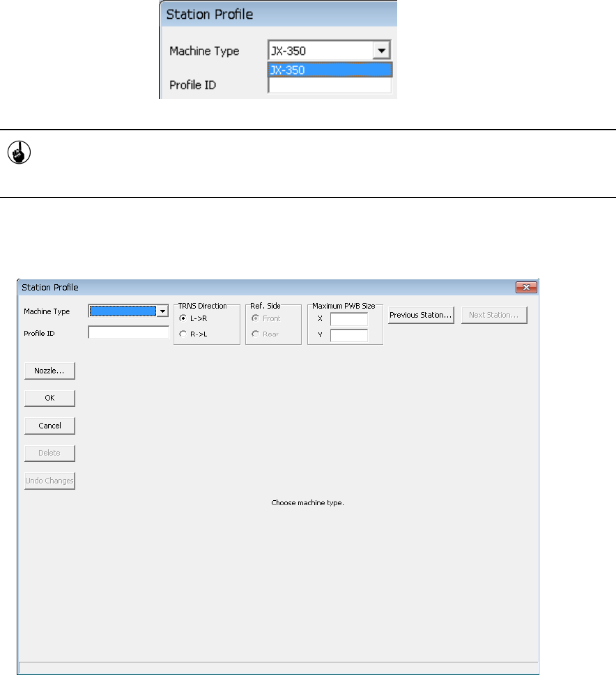Open the Nozzle settings
616x675 pixels.
pyautogui.click(x=49, y=371)
